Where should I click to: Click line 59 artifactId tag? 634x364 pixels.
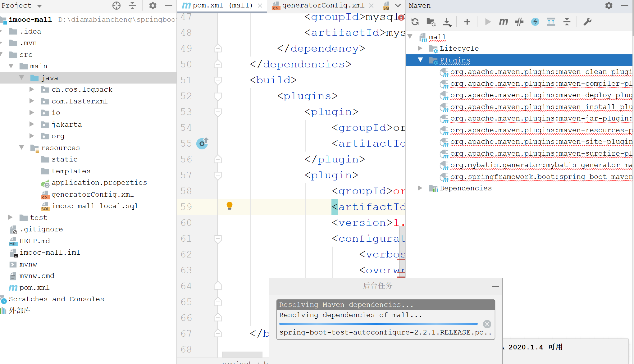coord(368,207)
